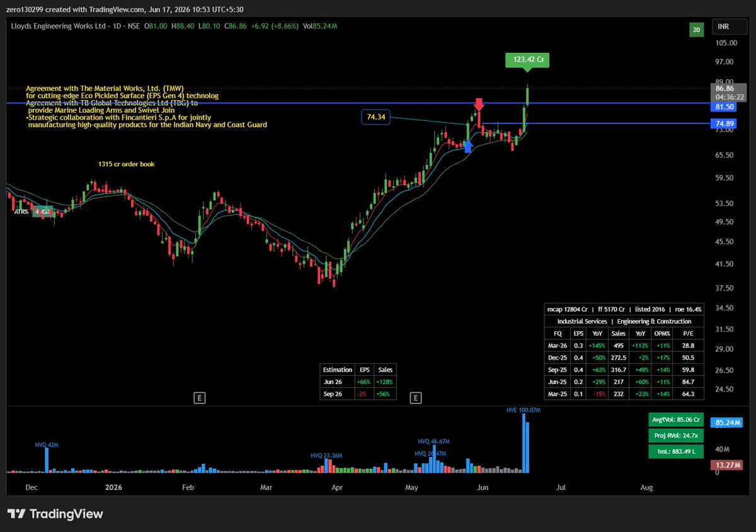Click the '2026' label on time axis
Viewport: 756px width, 532px height.
[113, 487]
